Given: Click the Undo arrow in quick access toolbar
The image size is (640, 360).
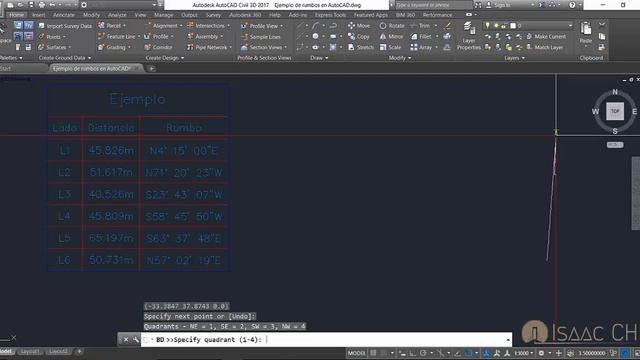Looking at the screenshot, I should coord(52,5).
